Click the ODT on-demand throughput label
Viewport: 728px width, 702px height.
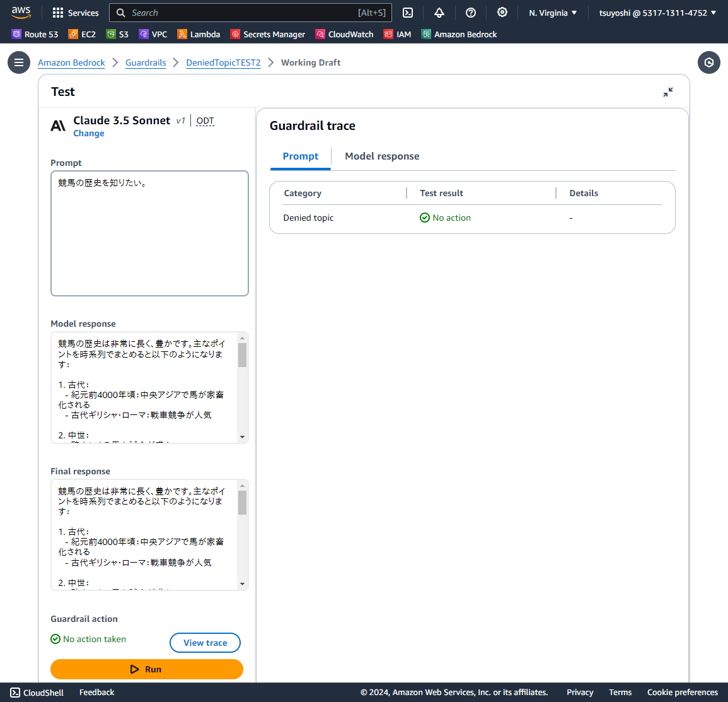coord(205,121)
